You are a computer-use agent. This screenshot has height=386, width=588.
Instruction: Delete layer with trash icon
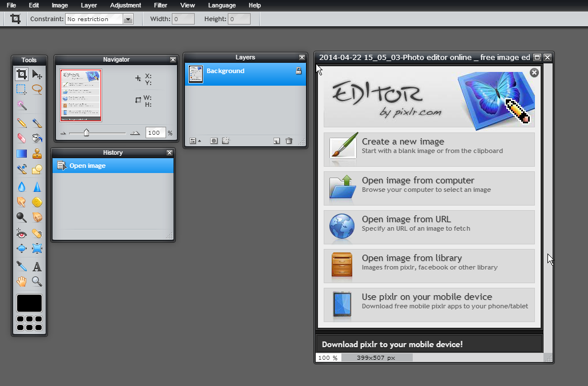pos(289,140)
